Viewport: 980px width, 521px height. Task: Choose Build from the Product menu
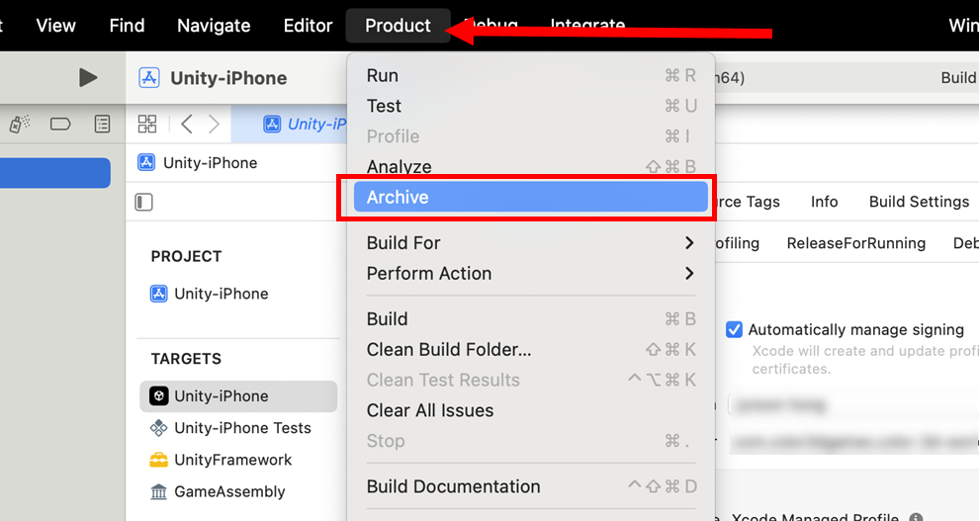(531, 319)
